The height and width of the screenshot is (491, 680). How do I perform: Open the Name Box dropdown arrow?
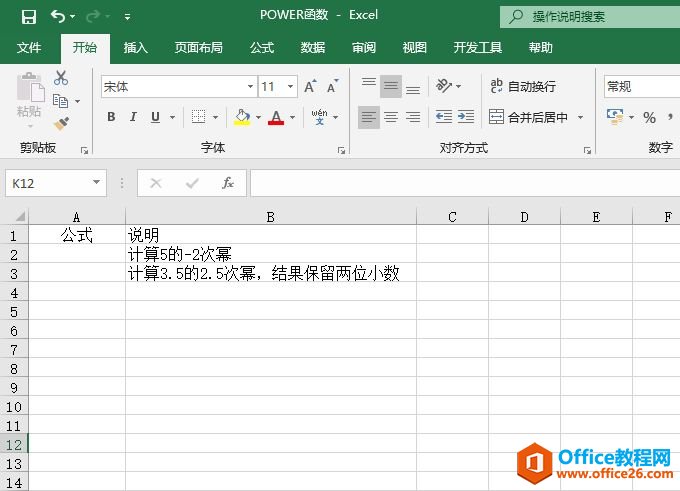(97, 183)
